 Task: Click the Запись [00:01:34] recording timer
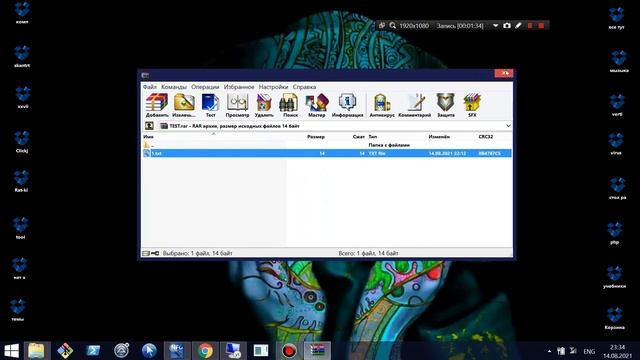[460, 26]
